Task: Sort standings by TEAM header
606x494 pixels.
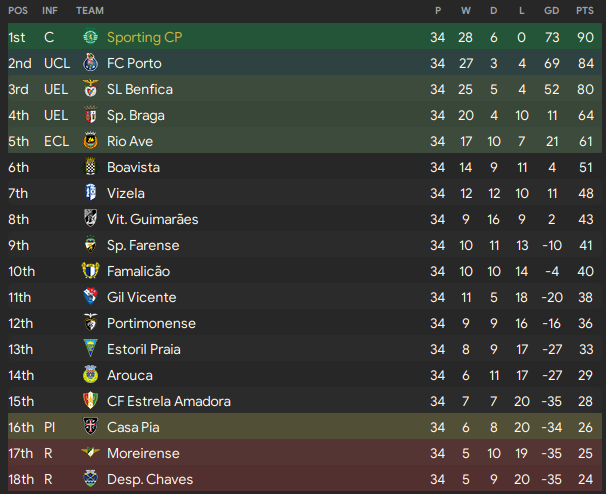Action: coord(90,10)
